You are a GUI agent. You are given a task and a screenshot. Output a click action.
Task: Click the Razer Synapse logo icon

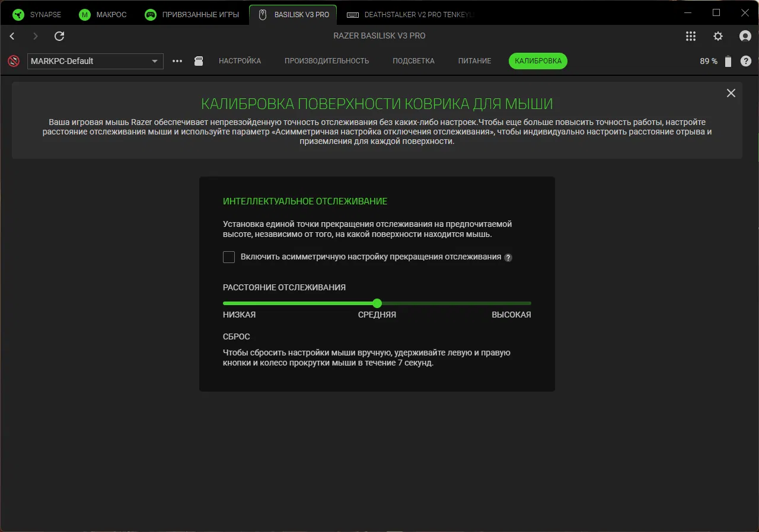pyautogui.click(x=19, y=14)
